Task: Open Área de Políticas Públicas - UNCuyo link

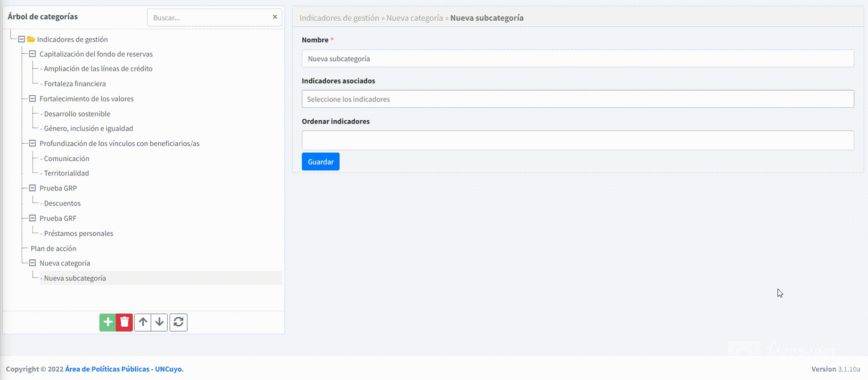Action: point(123,369)
